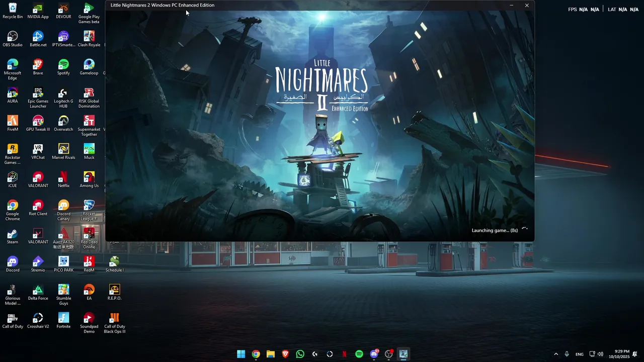This screenshot has width=644, height=362.
Task: Open Microsoft Edge desktop shortcut
Action: [x=13, y=70]
